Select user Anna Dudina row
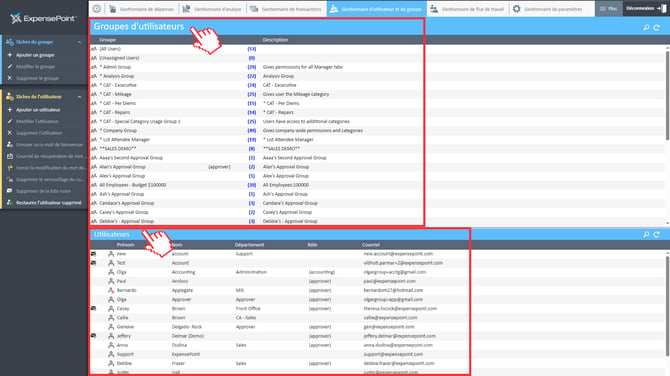The width and height of the screenshot is (670, 376). [x=377, y=345]
